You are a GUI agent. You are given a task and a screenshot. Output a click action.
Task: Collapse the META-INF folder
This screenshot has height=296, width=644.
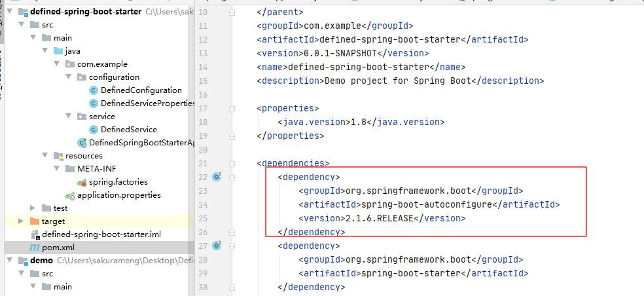[57, 168]
